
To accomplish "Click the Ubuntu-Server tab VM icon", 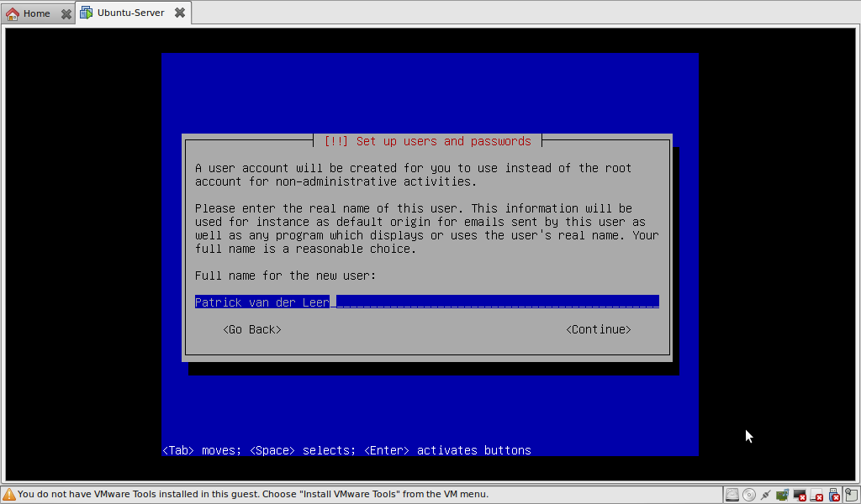I will [87, 13].
